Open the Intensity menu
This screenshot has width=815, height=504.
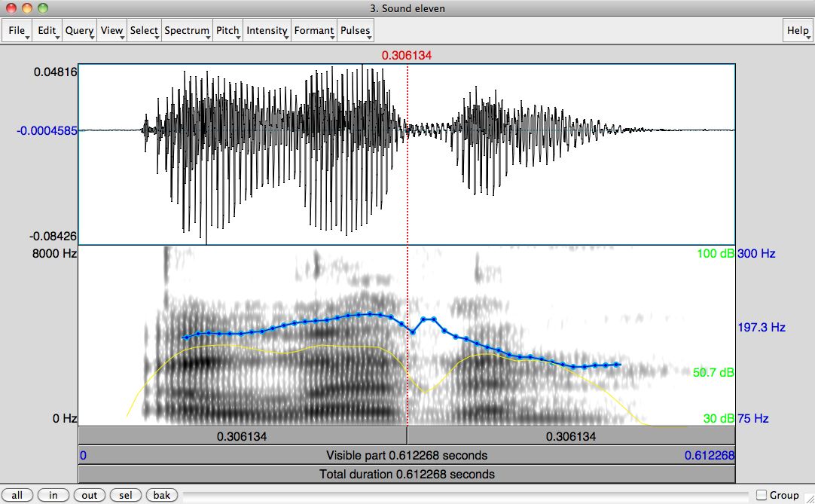267,31
